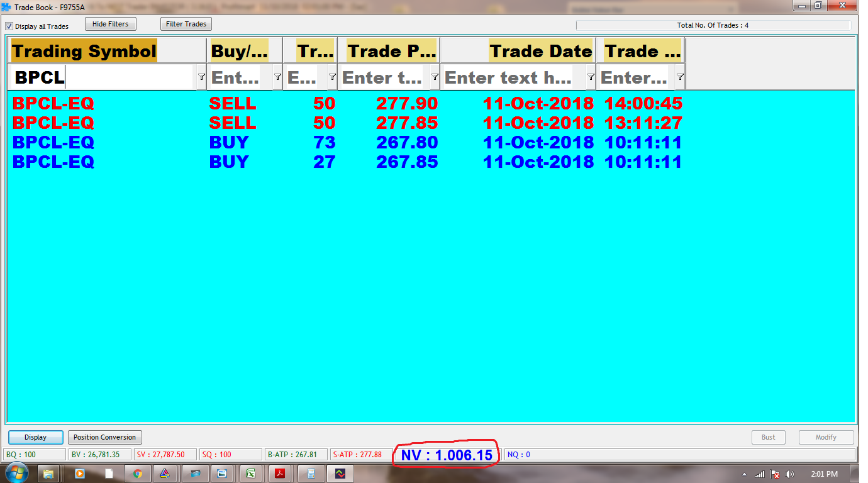Sort by the Trade Time column header
Image resolution: width=868 pixels, height=483 pixels.
tap(640, 51)
